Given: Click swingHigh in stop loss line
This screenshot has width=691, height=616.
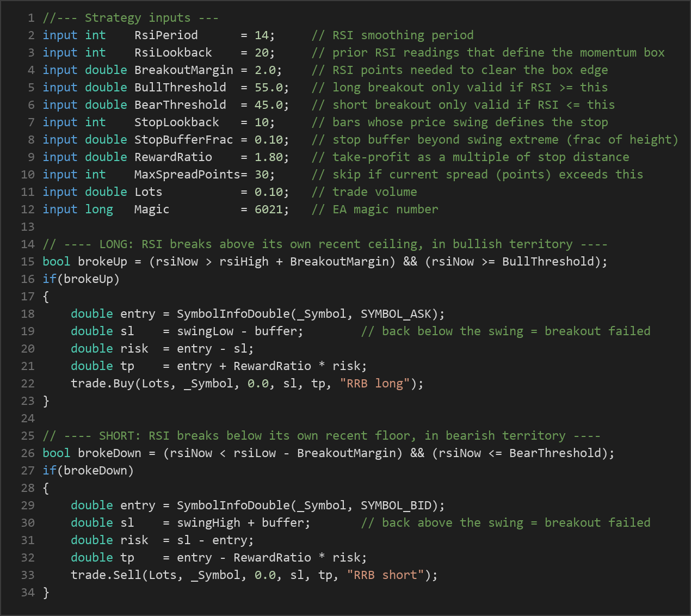Looking at the screenshot, I should point(208,523).
